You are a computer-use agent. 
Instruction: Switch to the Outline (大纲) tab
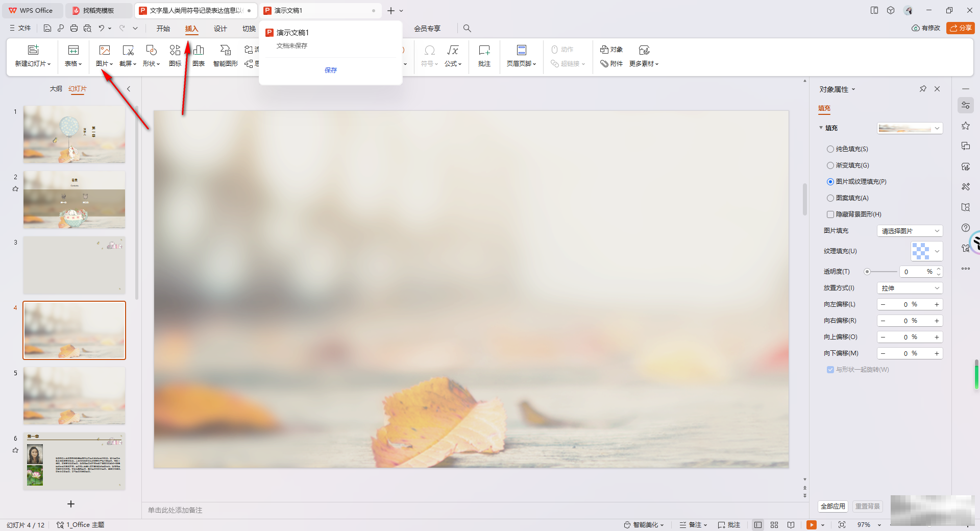[56, 89]
